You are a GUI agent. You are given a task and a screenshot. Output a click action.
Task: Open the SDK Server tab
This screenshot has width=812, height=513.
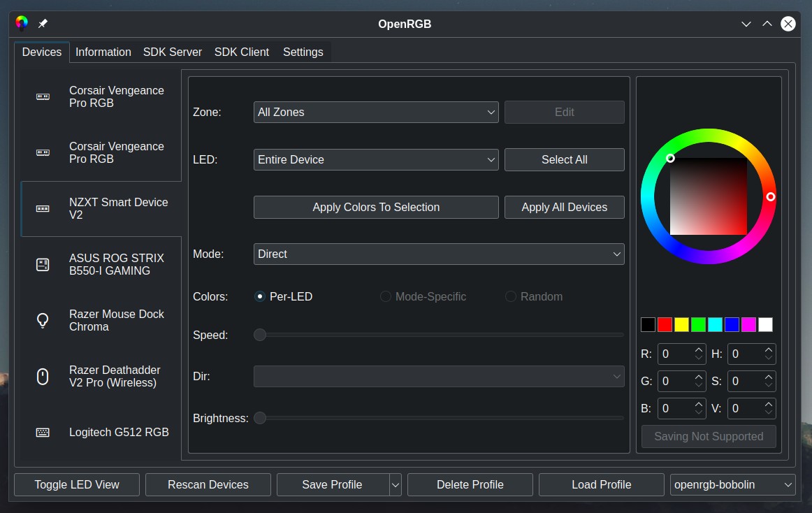[173, 52]
